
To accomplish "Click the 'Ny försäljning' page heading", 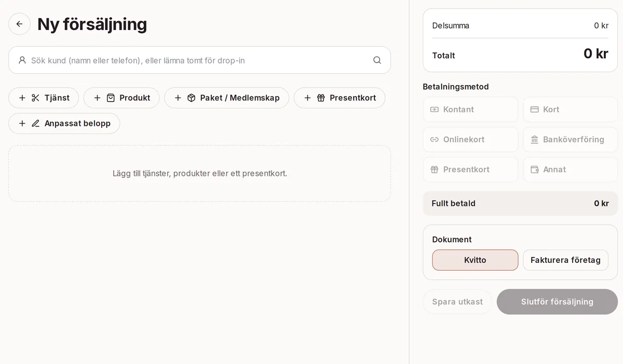I will pos(92,24).
